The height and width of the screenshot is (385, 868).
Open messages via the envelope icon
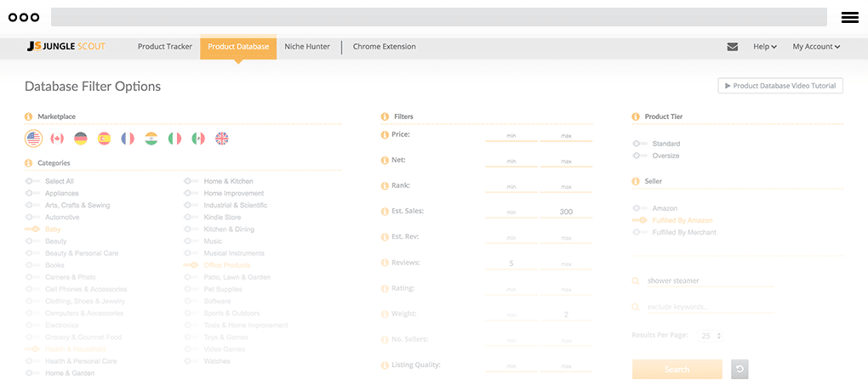733,47
